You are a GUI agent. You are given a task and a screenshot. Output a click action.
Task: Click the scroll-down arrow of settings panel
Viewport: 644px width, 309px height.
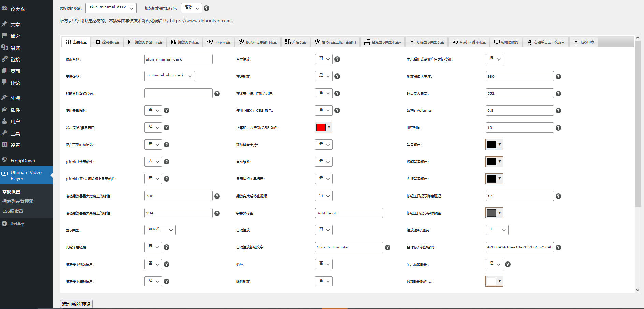click(638, 290)
